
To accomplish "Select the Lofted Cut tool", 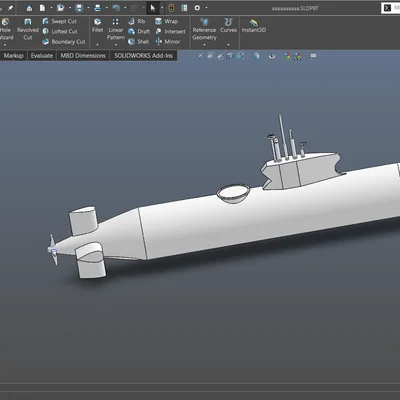I will (x=60, y=31).
